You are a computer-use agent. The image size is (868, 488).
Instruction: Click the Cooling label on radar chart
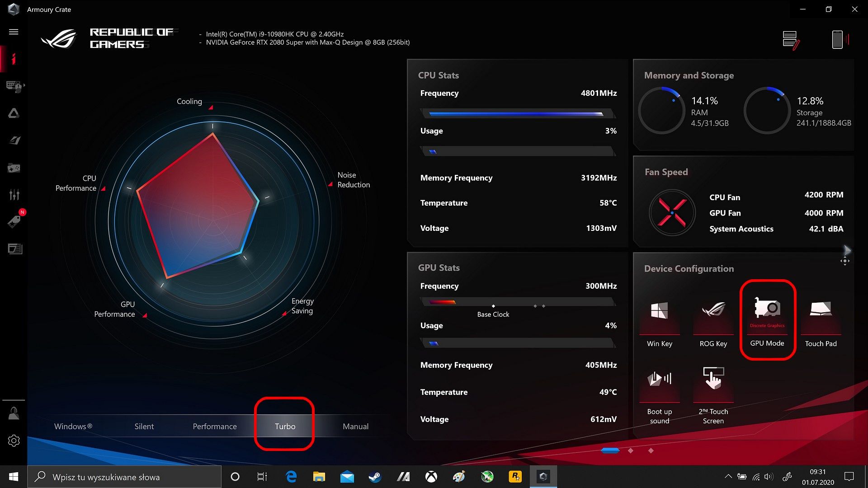click(x=189, y=101)
